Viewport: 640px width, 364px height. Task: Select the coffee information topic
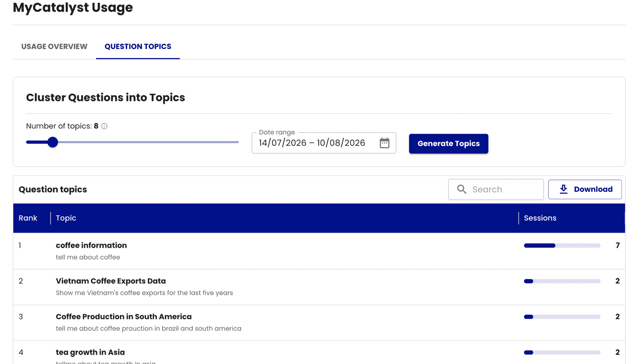91,245
